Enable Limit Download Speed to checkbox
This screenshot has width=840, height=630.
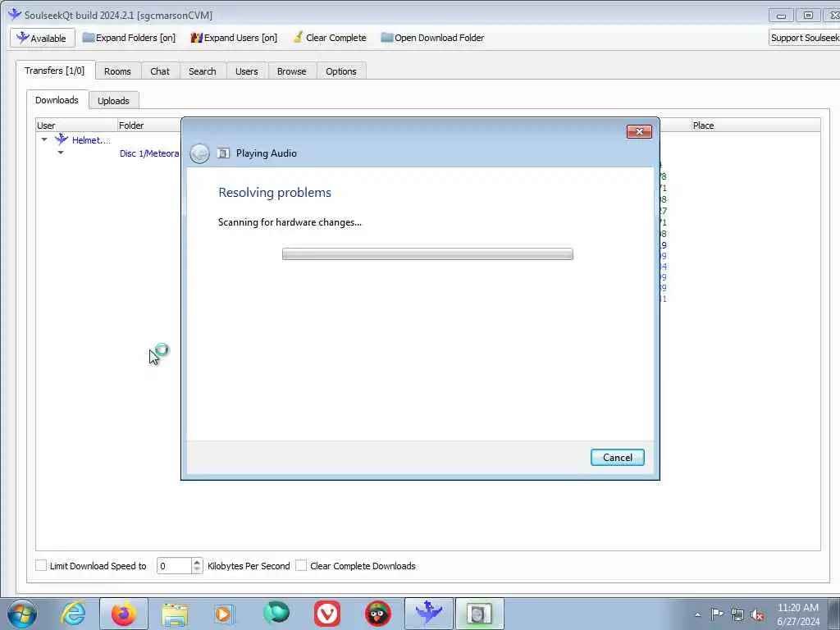coord(41,565)
